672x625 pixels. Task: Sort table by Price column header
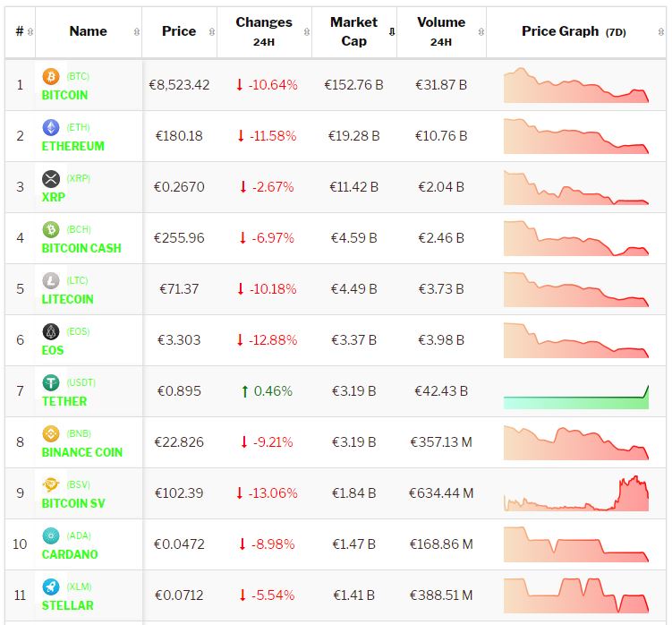click(x=179, y=31)
